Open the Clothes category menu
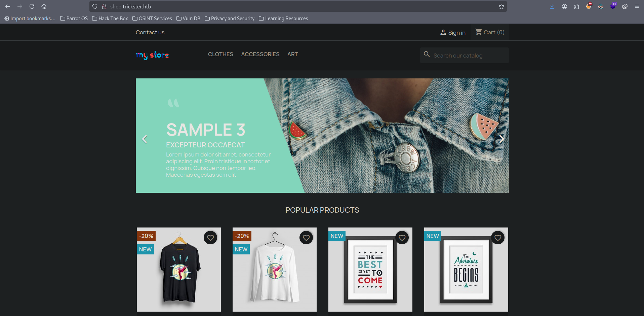Screen dimensions: 644x316 coord(220,54)
